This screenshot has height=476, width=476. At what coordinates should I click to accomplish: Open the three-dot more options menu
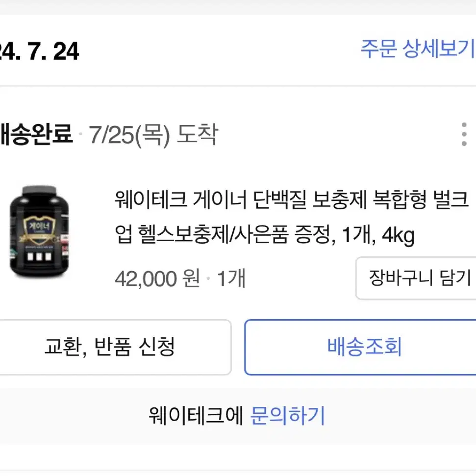tap(464, 134)
